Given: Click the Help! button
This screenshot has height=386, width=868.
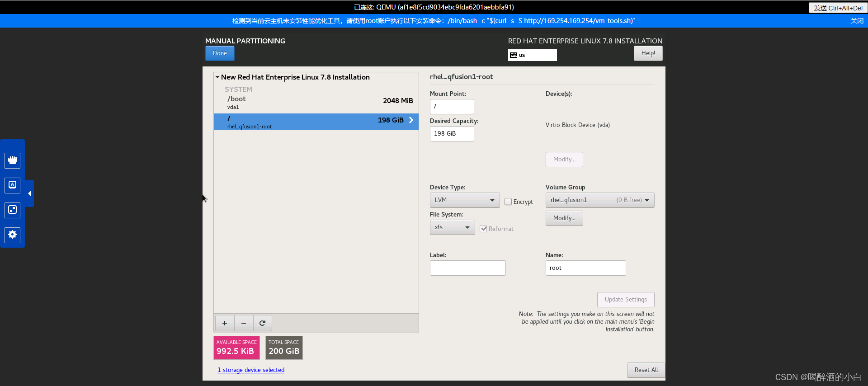Looking at the screenshot, I should pos(648,53).
